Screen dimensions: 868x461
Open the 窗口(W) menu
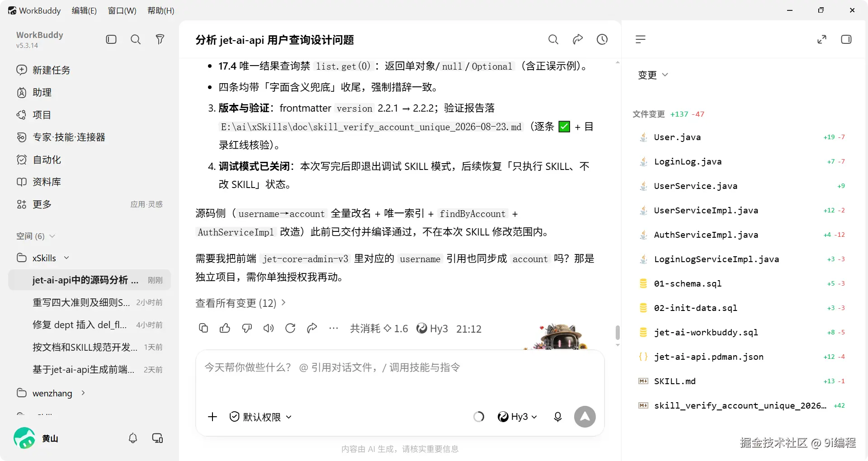(x=122, y=10)
